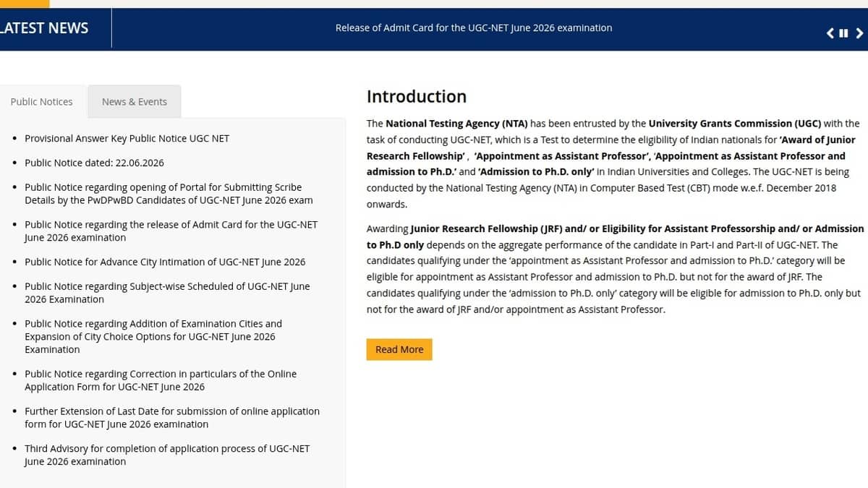
Task: Open Addition of Examination Cities notice
Action: [153, 336]
